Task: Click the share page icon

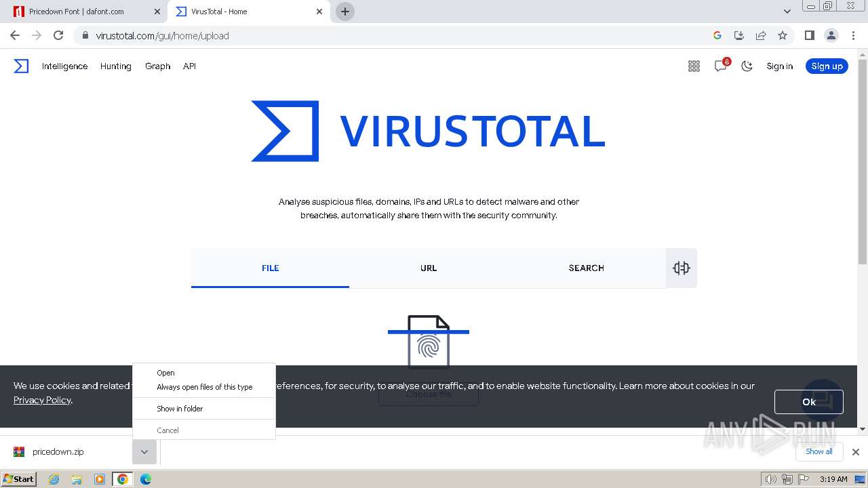Action: point(761,35)
